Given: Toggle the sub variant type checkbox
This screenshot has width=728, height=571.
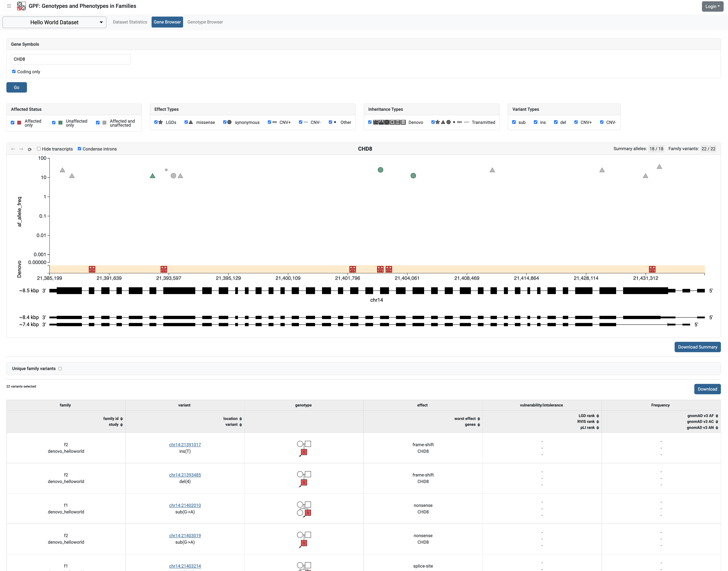Looking at the screenshot, I should [x=514, y=122].
